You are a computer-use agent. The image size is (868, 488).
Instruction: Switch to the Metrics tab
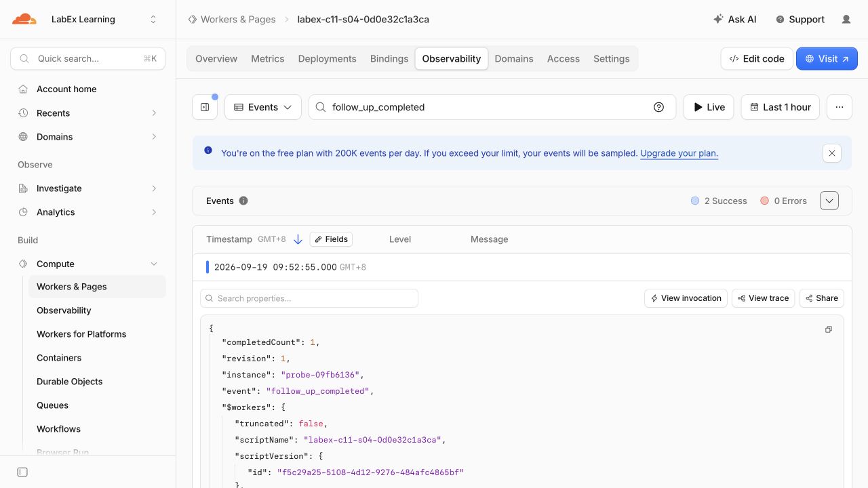pos(268,59)
